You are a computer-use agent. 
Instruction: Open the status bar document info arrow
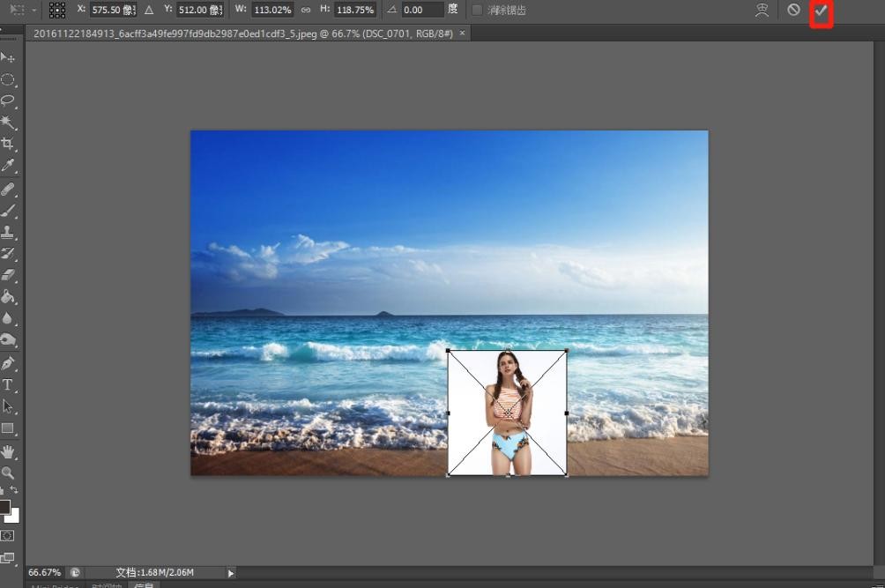[x=231, y=573]
